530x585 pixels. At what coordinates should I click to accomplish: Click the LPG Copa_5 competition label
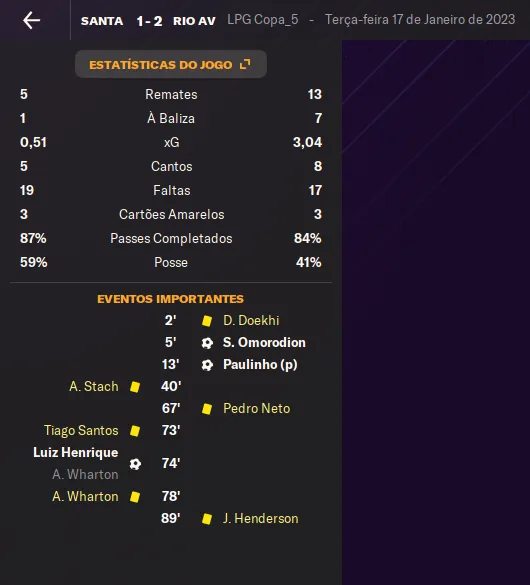pyautogui.click(x=263, y=20)
